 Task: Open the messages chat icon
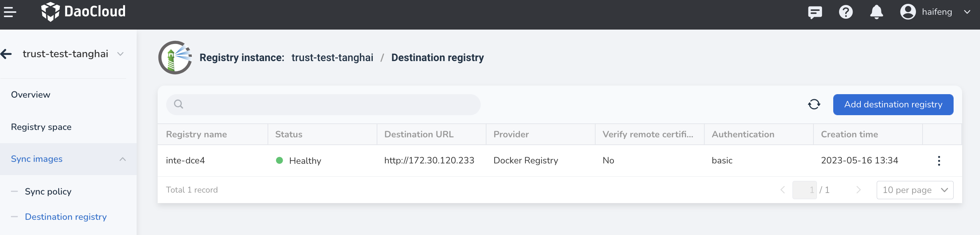815,12
